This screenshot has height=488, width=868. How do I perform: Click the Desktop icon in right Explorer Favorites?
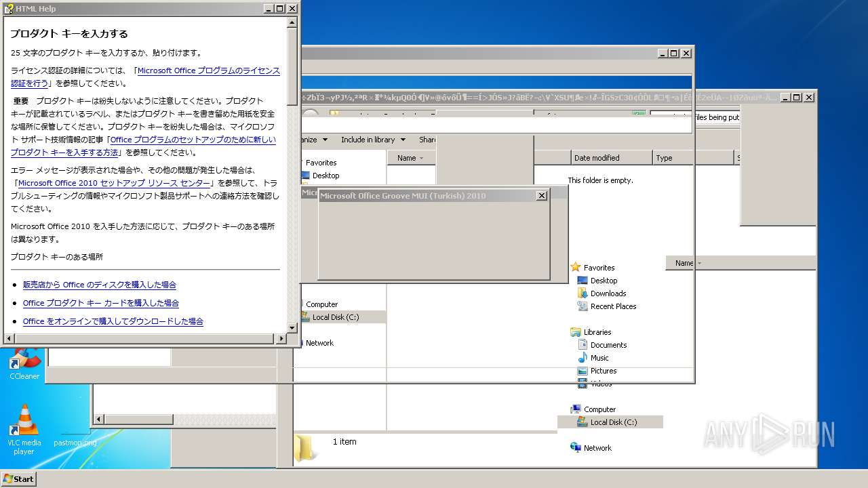pyautogui.click(x=583, y=281)
